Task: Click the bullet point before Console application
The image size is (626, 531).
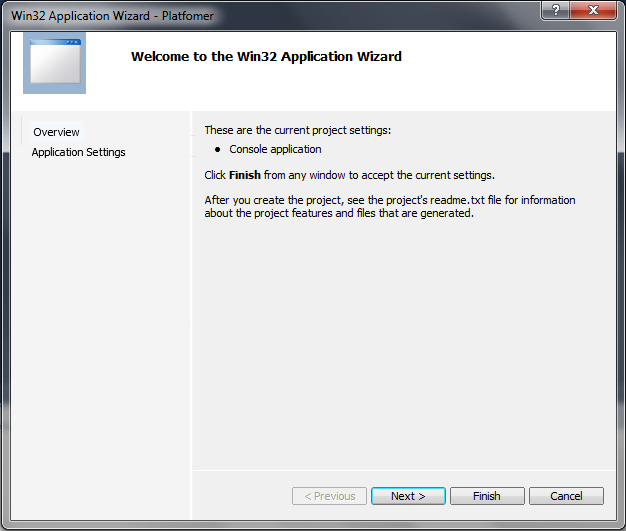Action: 218,150
